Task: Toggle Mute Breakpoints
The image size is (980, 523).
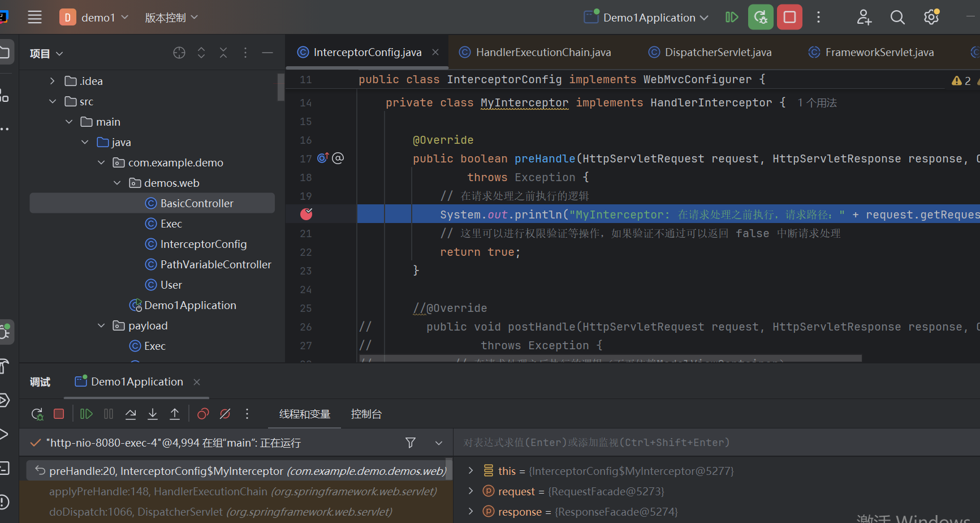Action: [x=225, y=414]
